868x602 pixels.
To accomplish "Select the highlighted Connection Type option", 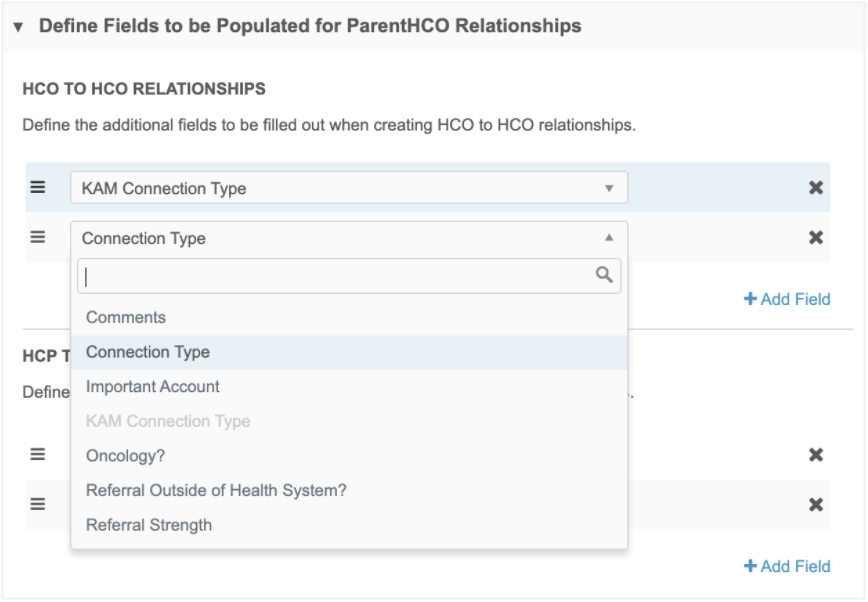I will click(x=148, y=352).
